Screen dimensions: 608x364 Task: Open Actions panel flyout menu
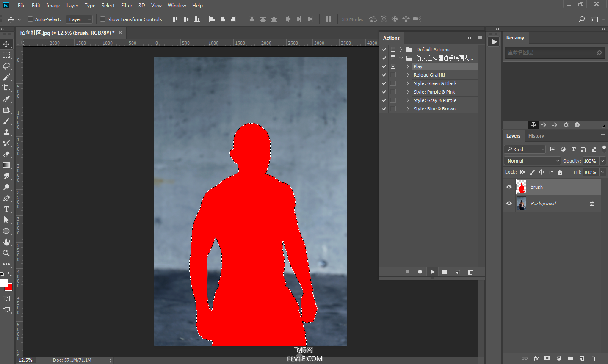[x=480, y=38]
